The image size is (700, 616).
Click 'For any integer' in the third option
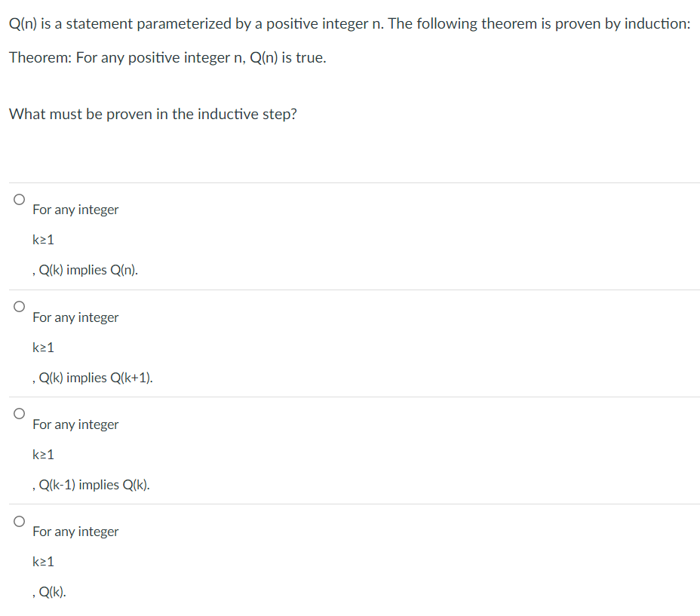click(75, 424)
